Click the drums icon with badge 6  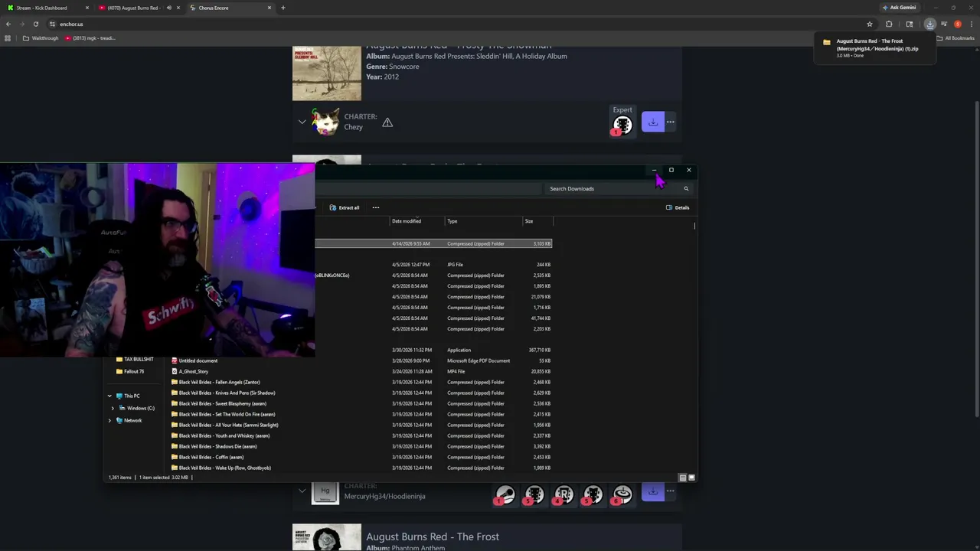point(622,495)
